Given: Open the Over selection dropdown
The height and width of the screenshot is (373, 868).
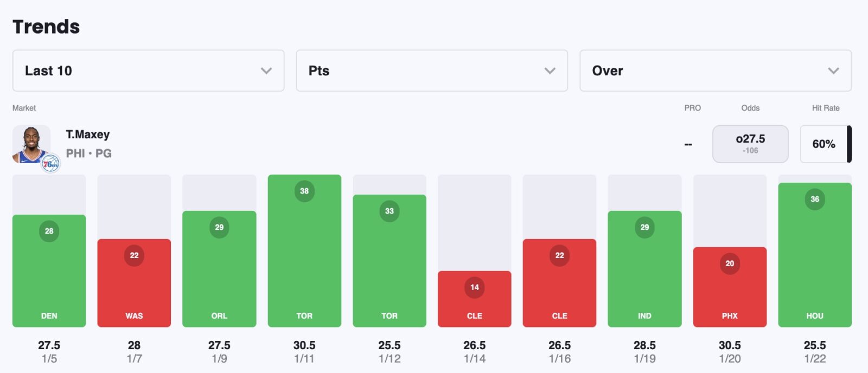Looking at the screenshot, I should point(715,71).
